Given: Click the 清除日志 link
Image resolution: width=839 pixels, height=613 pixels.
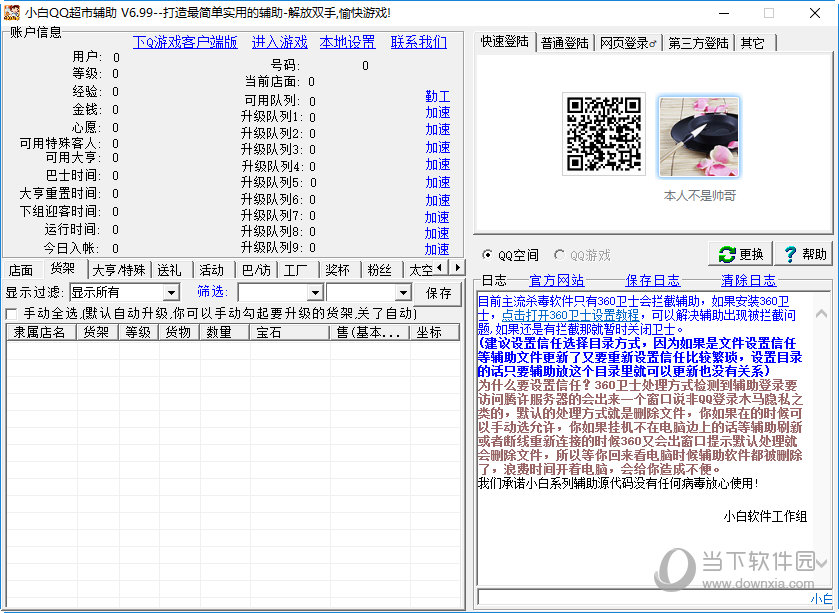Looking at the screenshot, I should coord(748,280).
